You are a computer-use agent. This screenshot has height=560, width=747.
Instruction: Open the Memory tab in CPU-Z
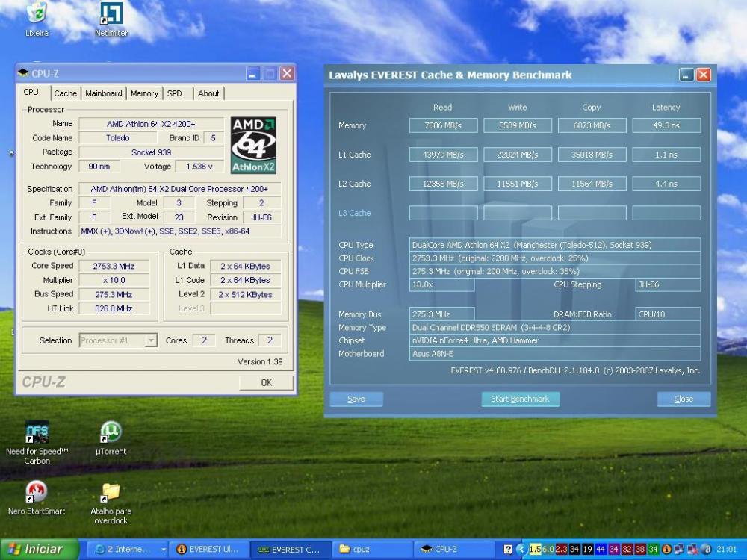click(144, 93)
